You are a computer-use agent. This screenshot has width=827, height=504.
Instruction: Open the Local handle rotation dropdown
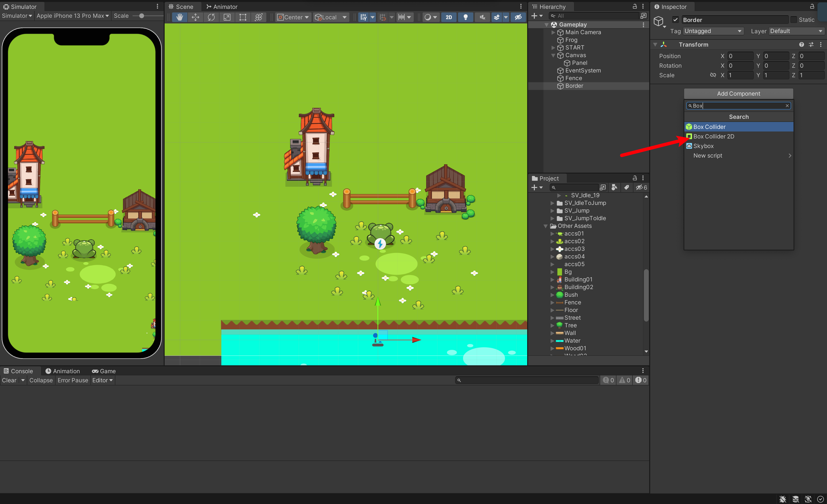331,17
